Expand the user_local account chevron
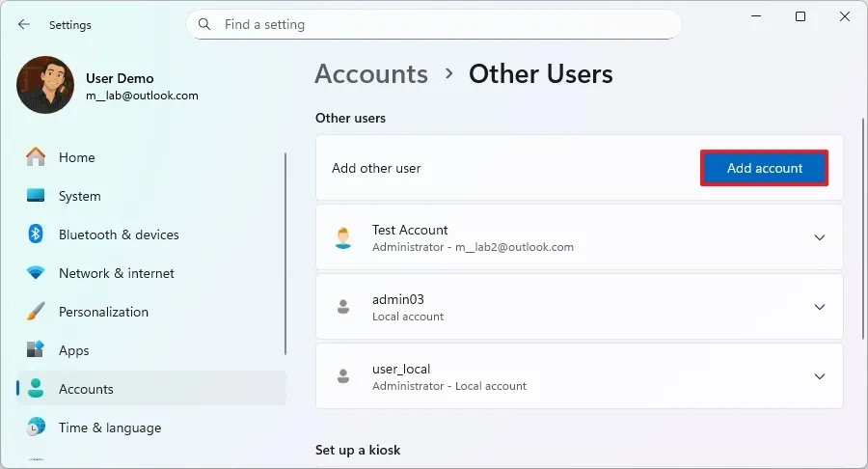The image size is (868, 469). click(x=820, y=376)
